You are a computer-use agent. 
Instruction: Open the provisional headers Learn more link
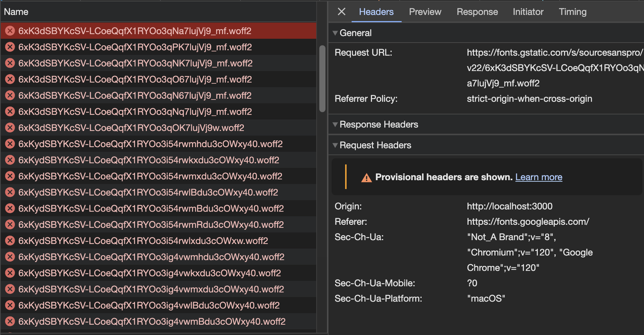[538, 177]
